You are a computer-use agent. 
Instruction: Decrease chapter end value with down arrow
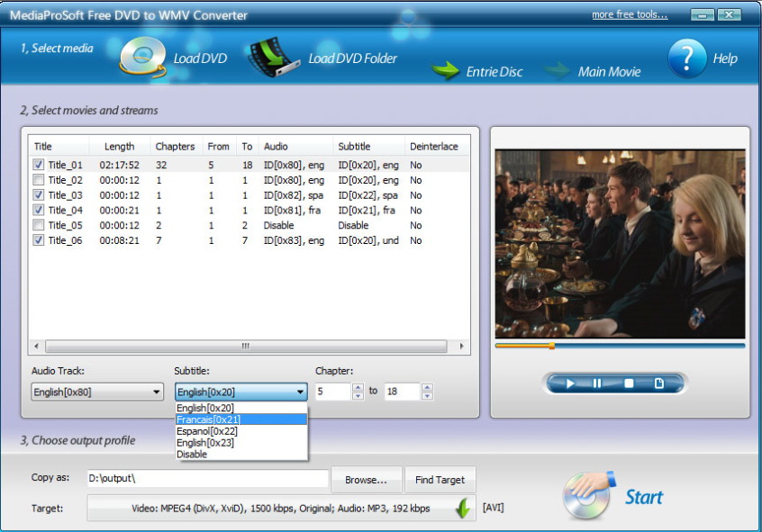click(427, 396)
